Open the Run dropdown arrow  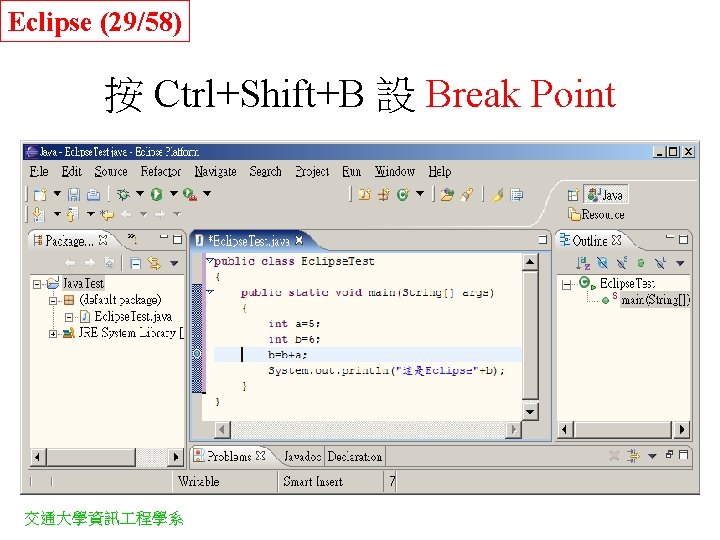tap(174, 194)
